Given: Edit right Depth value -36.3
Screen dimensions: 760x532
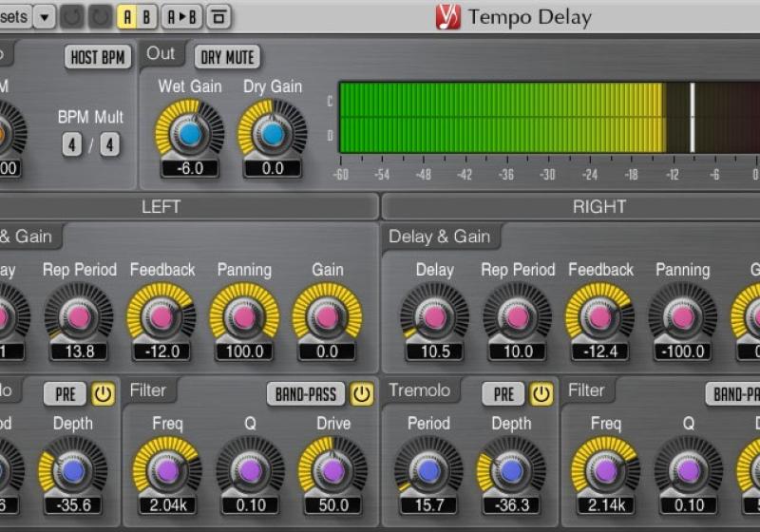Looking at the screenshot, I should point(511,505).
